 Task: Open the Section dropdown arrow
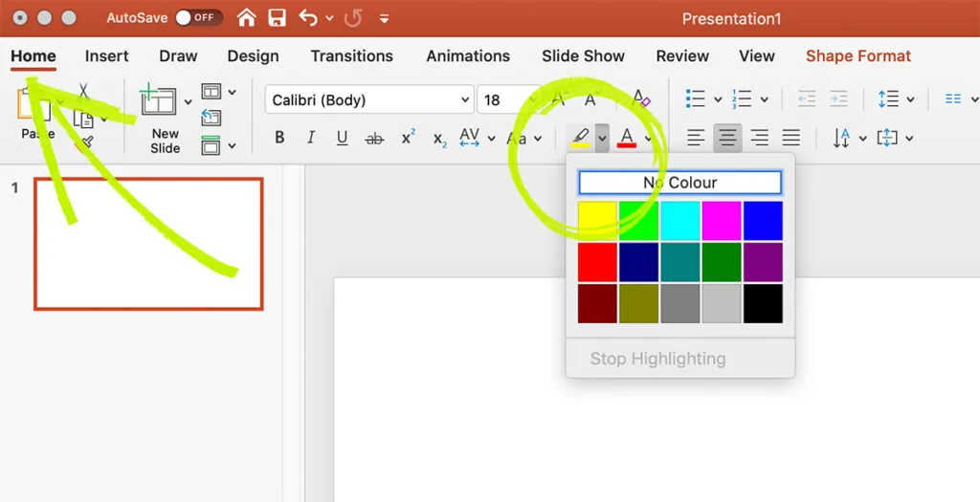click(x=232, y=146)
